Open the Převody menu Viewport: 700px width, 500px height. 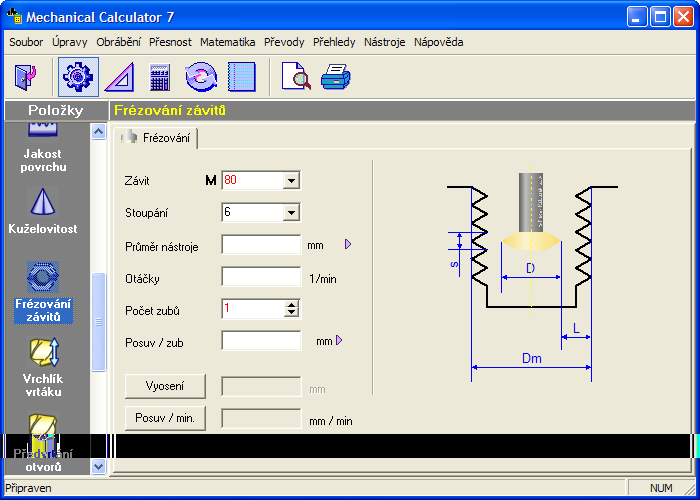(284, 42)
